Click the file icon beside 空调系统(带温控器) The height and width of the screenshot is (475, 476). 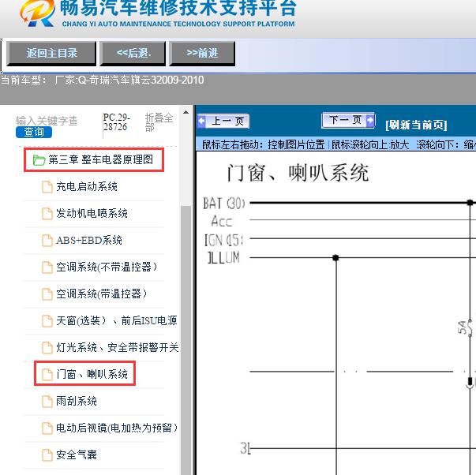[47, 294]
